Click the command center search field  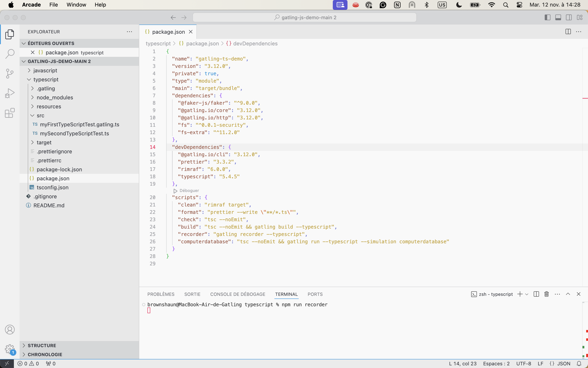304,18
